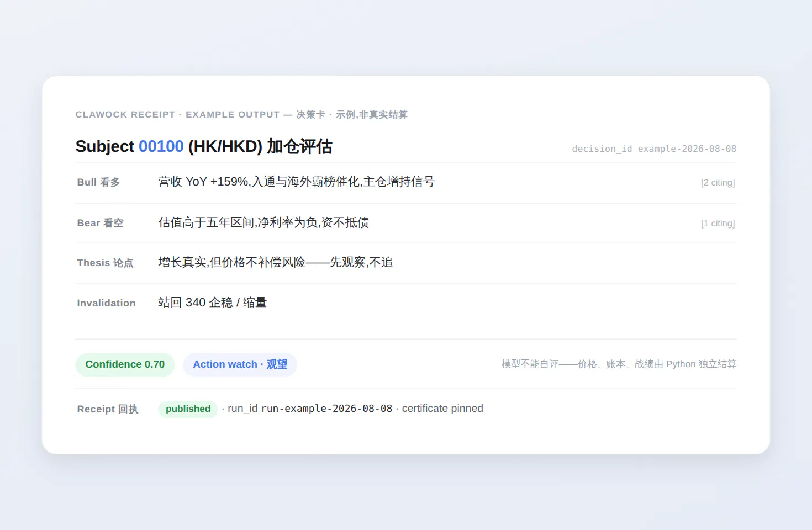Click the [2 citing] reference in Bull row
Viewport: 812px width, 530px height.
[x=718, y=183]
